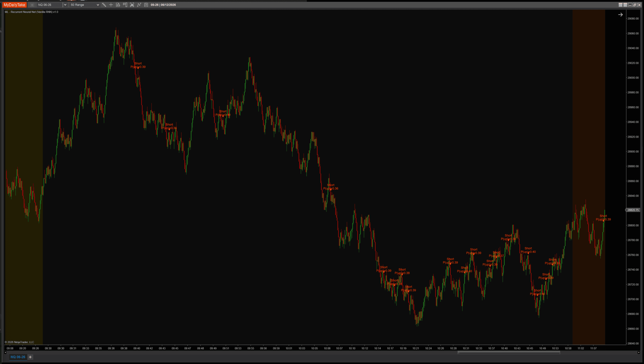Click the horizontal scrollbar thumb

click(x=509, y=352)
